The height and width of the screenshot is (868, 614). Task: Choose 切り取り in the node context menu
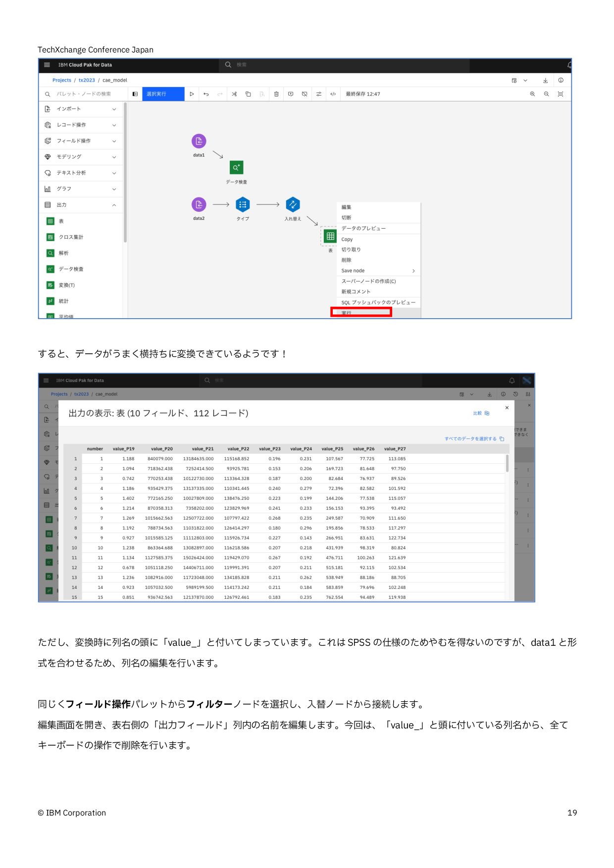click(379, 249)
